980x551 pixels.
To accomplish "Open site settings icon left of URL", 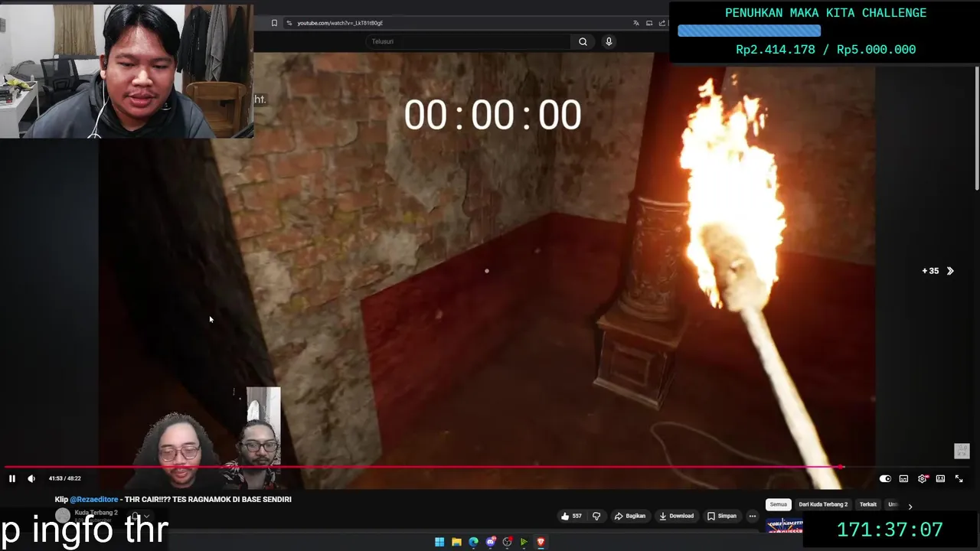I will click(289, 23).
